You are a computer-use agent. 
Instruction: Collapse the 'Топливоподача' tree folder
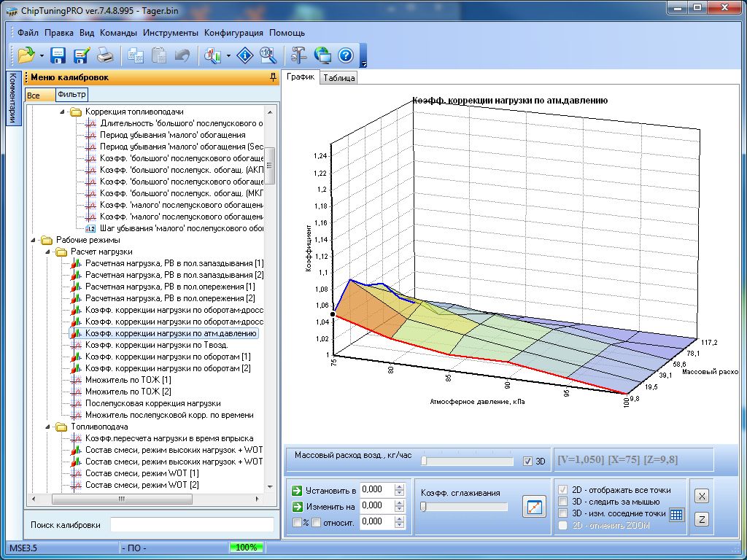click(x=48, y=427)
